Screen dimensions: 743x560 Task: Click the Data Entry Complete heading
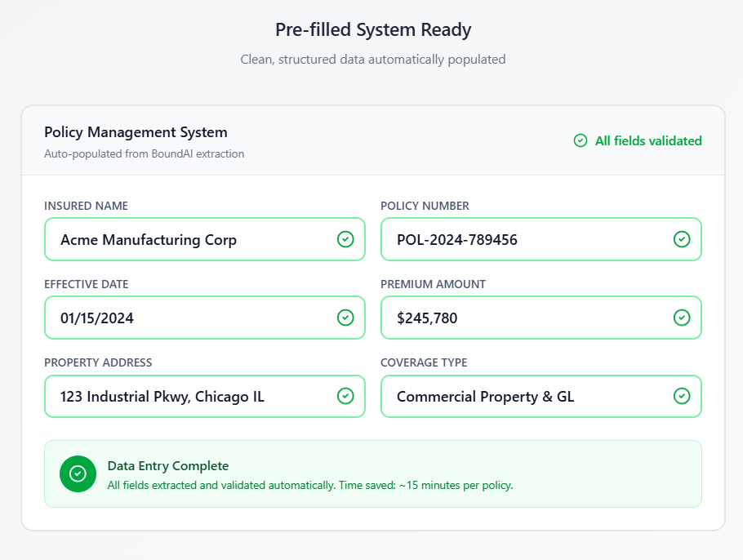pos(168,466)
